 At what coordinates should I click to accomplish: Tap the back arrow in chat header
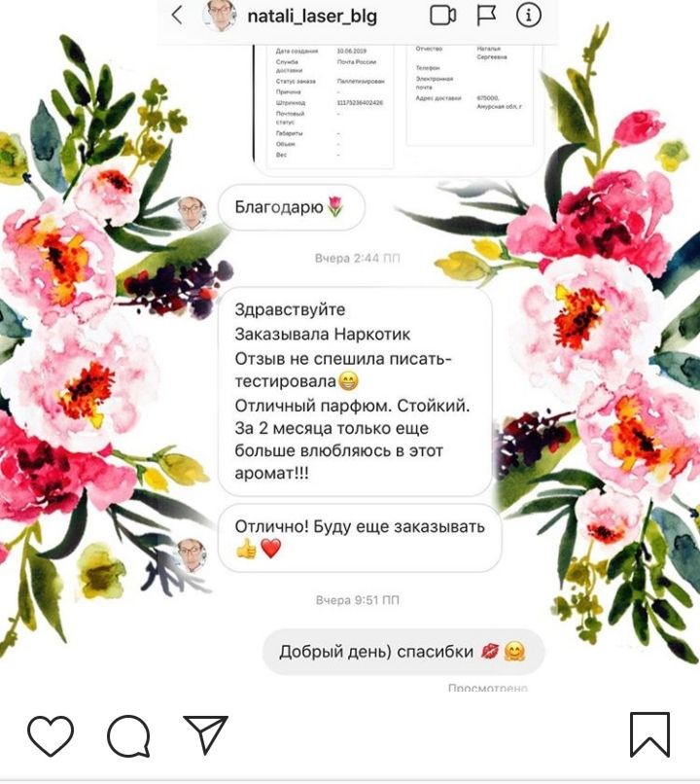[176, 16]
